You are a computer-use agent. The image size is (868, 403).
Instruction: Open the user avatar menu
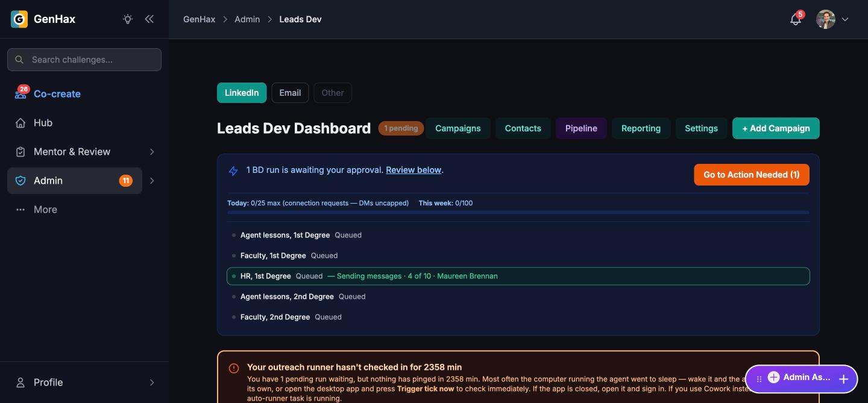point(826,19)
